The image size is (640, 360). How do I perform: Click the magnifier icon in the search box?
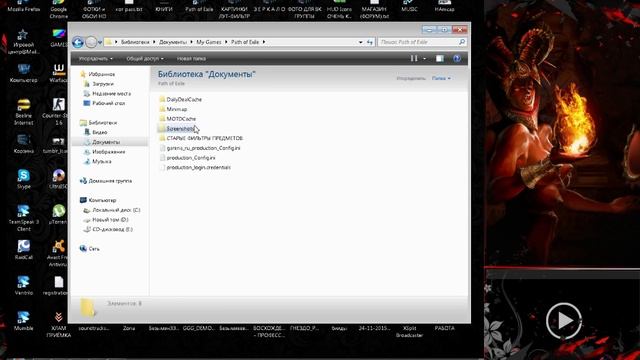click(x=462, y=42)
